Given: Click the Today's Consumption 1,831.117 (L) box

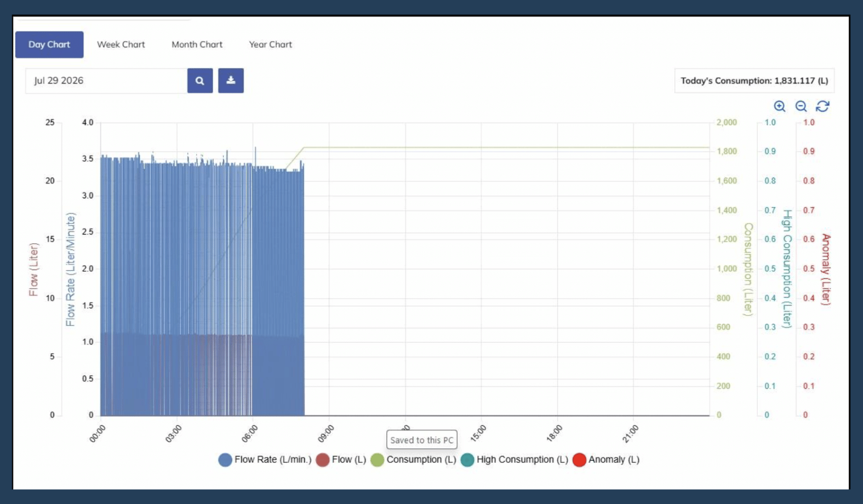Looking at the screenshot, I should [755, 81].
